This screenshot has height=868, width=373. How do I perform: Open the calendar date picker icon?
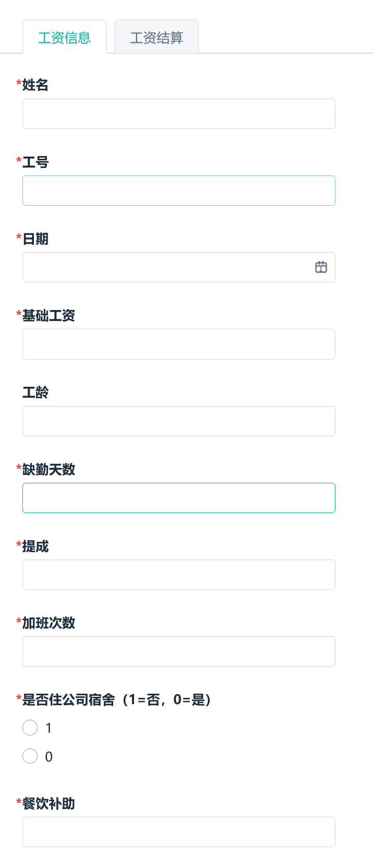[x=321, y=267]
